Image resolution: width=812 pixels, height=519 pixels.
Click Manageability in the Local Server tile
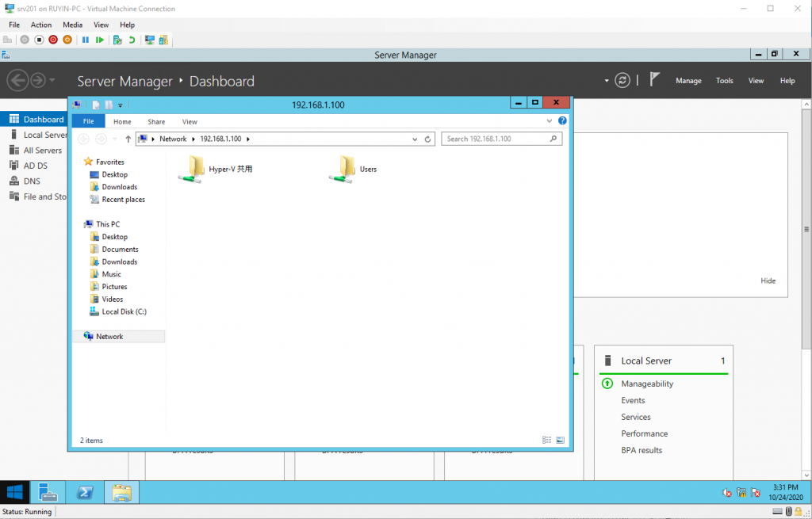[x=647, y=384]
